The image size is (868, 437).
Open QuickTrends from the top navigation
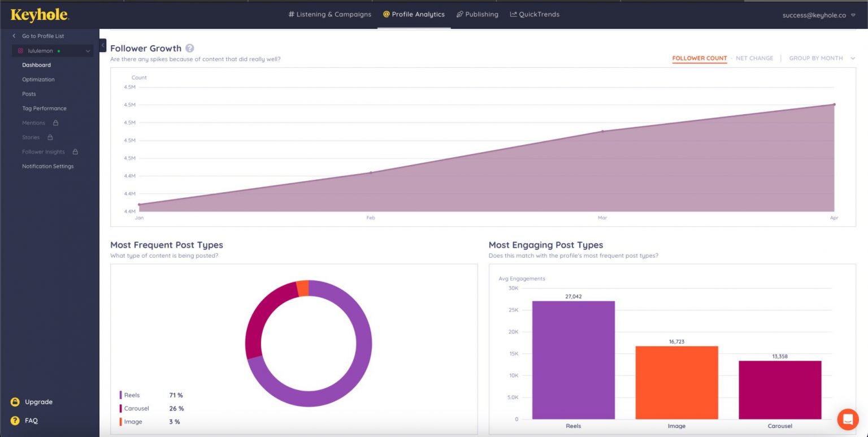click(535, 14)
